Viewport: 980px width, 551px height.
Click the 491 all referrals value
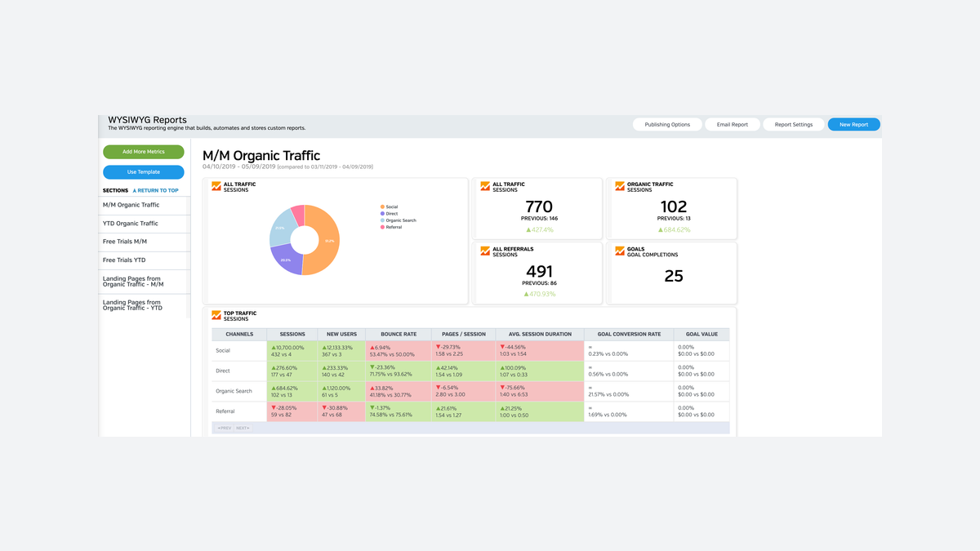point(539,271)
